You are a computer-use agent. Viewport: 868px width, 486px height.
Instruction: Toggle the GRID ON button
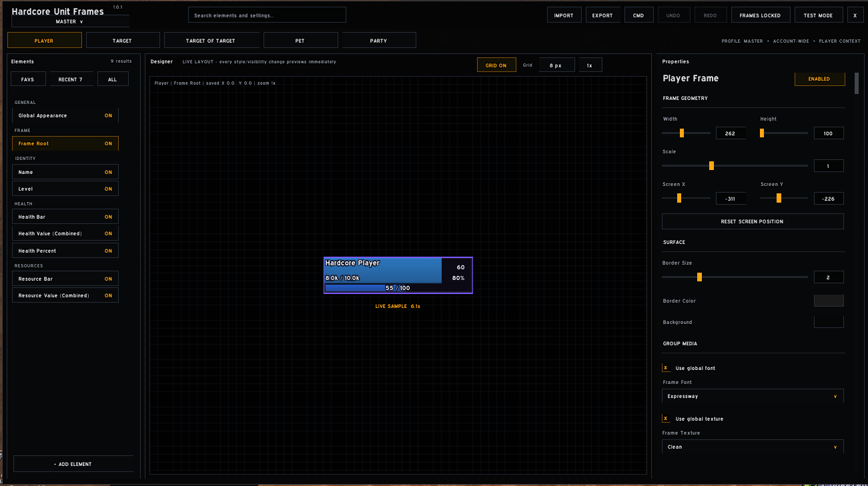(496, 65)
